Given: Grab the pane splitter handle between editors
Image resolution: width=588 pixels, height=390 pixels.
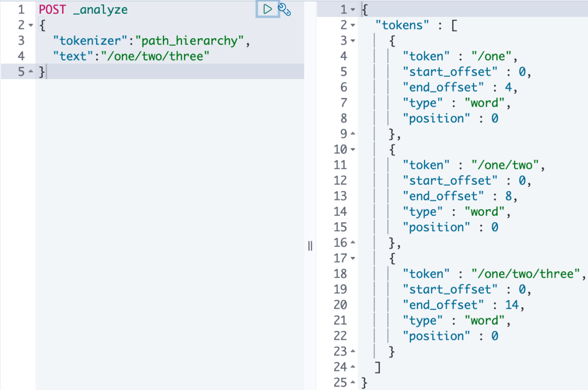Looking at the screenshot, I should [310, 246].
